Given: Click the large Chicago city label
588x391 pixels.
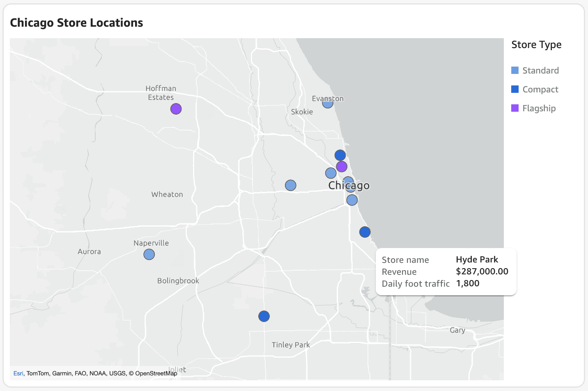Looking at the screenshot, I should [x=349, y=186].
